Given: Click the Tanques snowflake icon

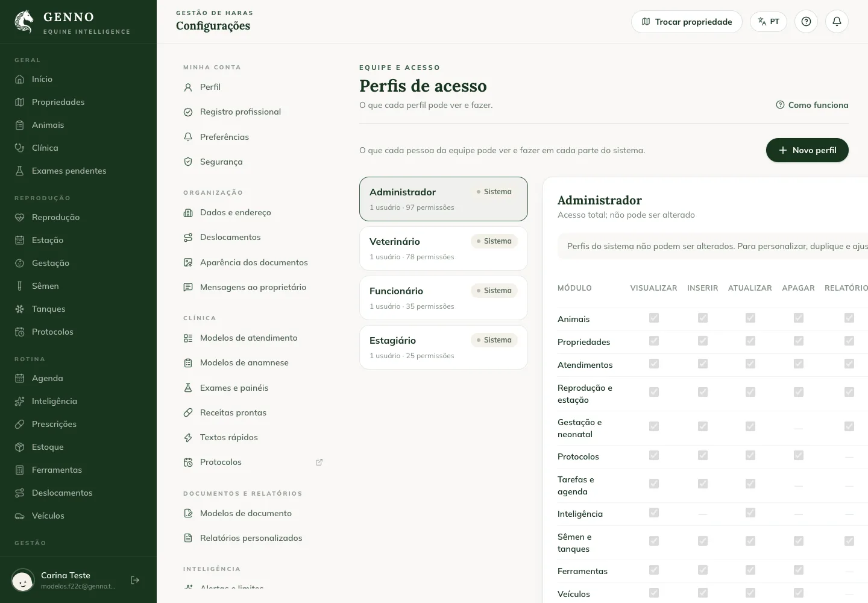Looking at the screenshot, I should coord(20,309).
